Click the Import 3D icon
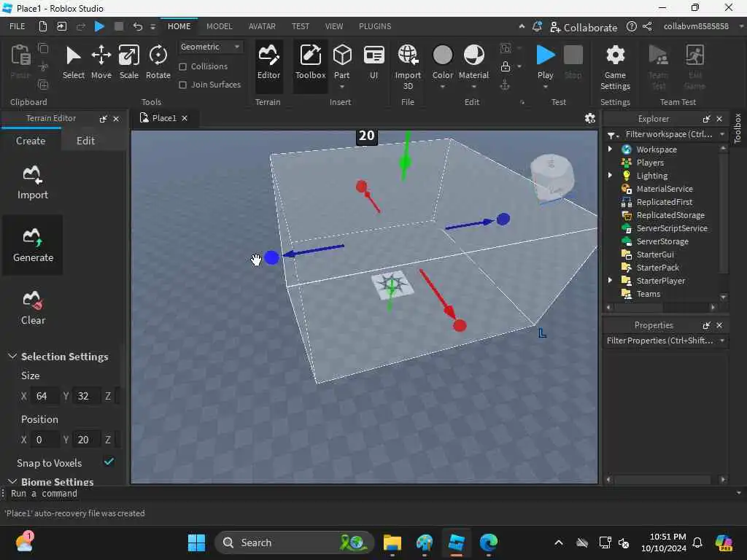The image size is (747, 560). [x=408, y=55]
